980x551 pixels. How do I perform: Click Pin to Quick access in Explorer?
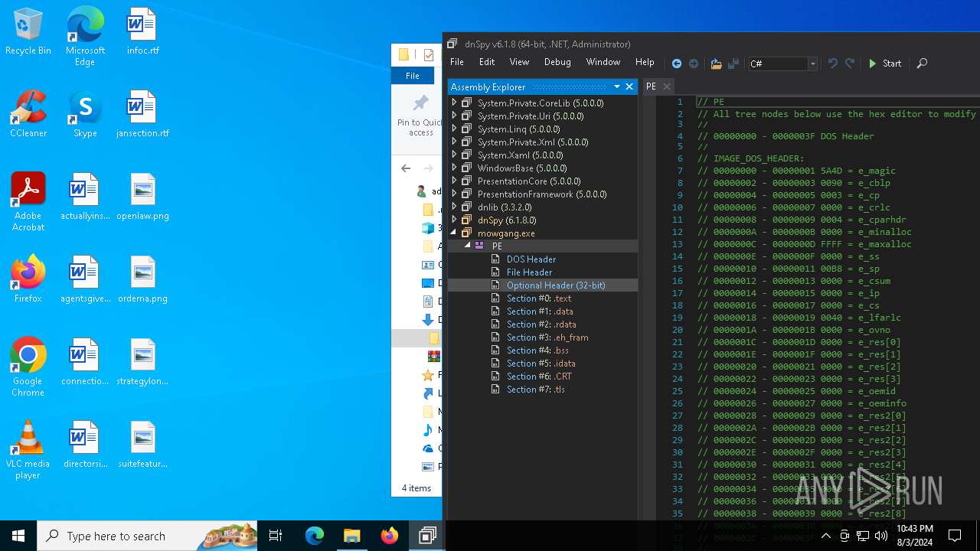point(420,116)
